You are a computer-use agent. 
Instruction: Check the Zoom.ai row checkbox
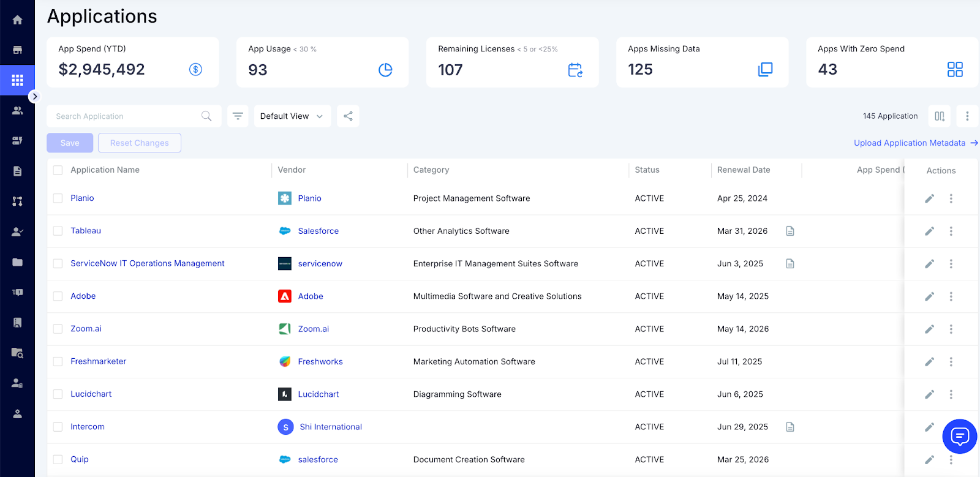[x=58, y=329]
